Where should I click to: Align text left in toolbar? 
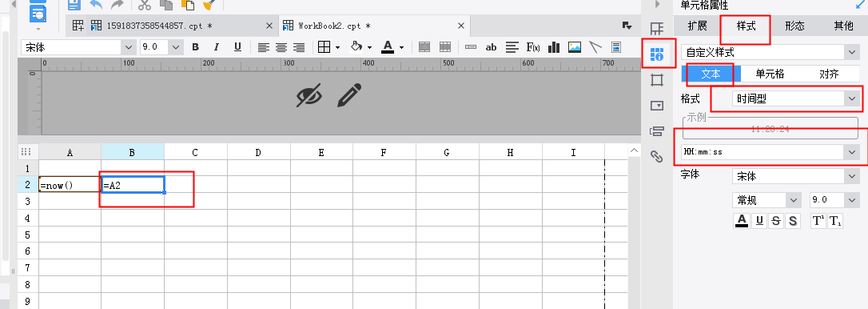(x=264, y=47)
